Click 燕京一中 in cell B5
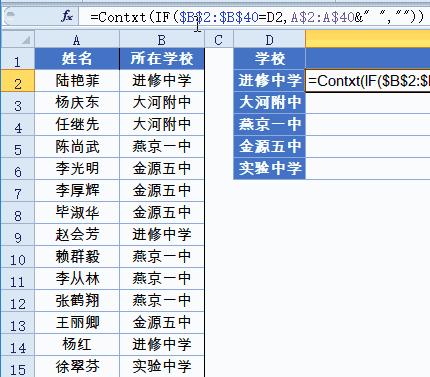Viewport: 430px width, 377px height. pyautogui.click(x=162, y=147)
